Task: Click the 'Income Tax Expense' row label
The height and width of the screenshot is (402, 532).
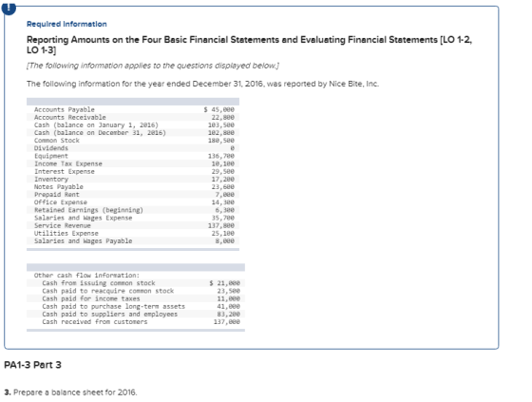Action: click(67, 163)
